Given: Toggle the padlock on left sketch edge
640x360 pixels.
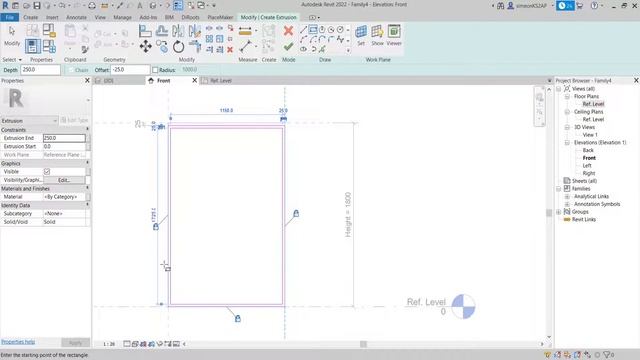Looking at the screenshot, I should 156,227.
